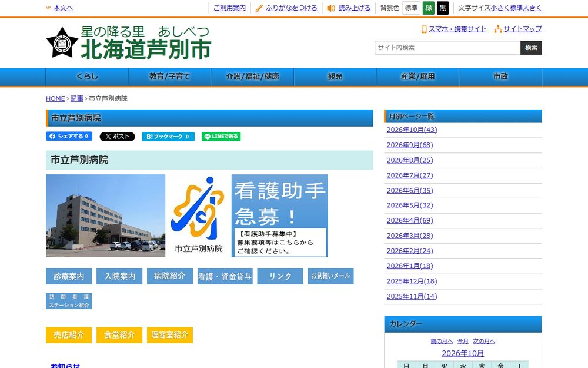Open the 観光 menu
588x368 pixels.
coord(335,77)
